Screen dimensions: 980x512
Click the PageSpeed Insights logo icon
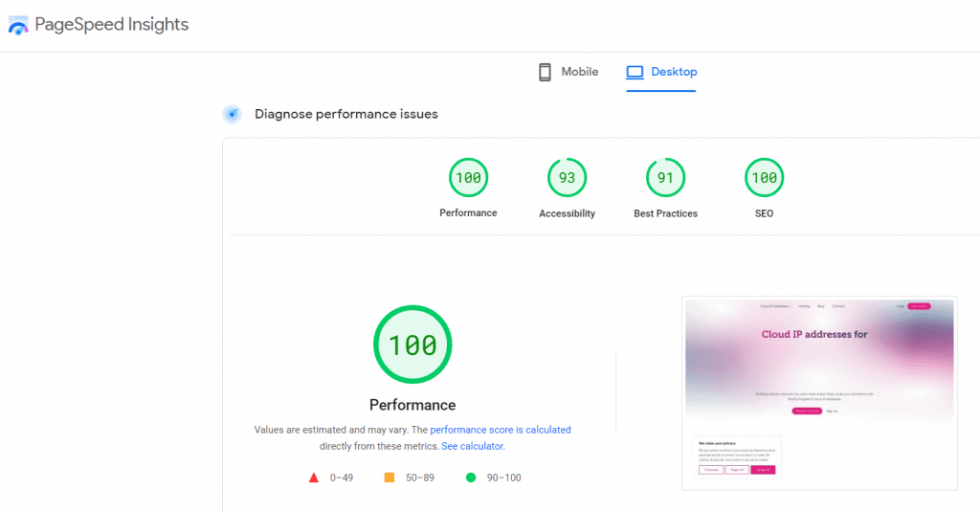tap(18, 25)
